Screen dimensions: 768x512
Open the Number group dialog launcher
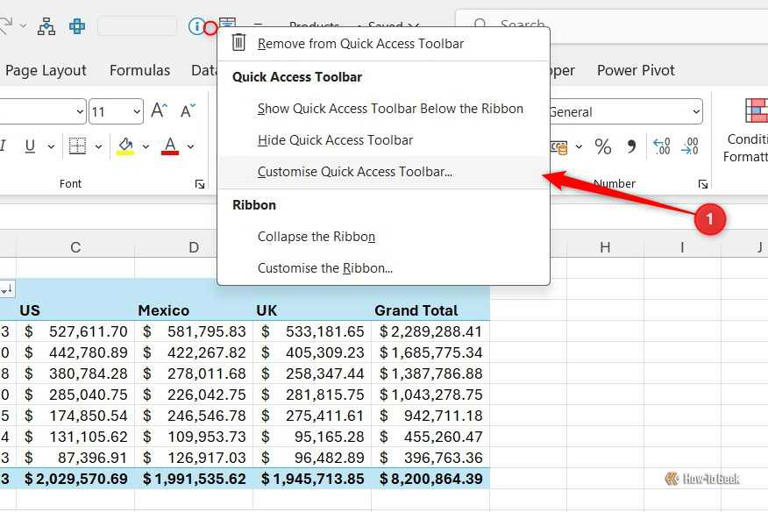[703, 184]
